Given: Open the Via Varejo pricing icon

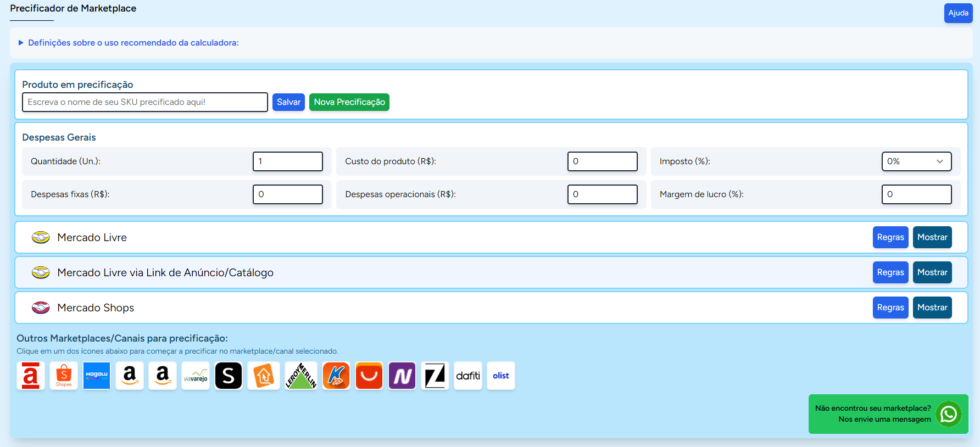Looking at the screenshot, I should (x=196, y=376).
